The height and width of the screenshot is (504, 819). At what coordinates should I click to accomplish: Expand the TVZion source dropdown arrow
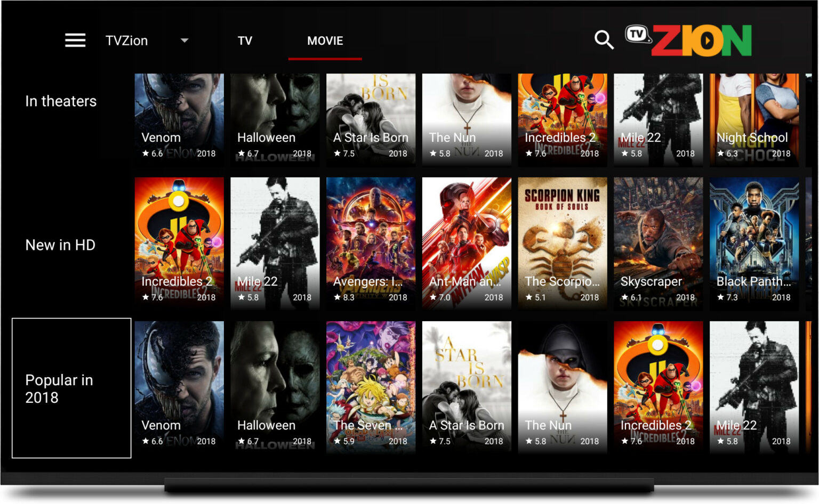click(x=184, y=40)
